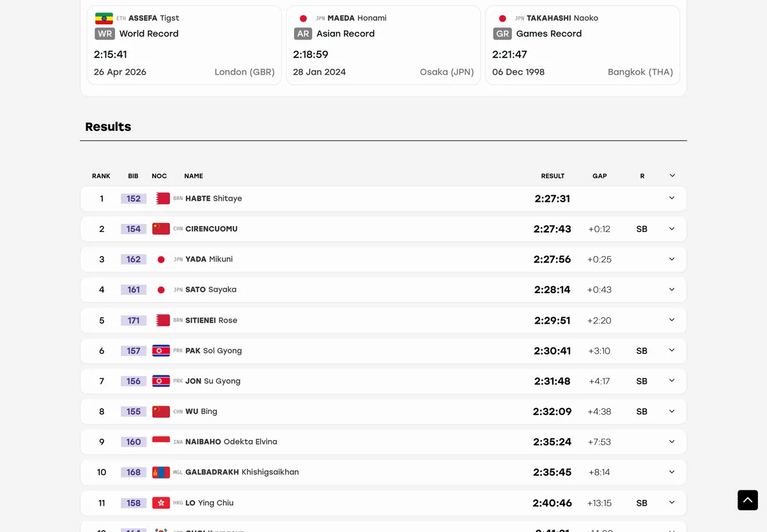Image resolution: width=767 pixels, height=532 pixels.
Task: Expand SITIENEI Rose result row
Action: coord(383,321)
